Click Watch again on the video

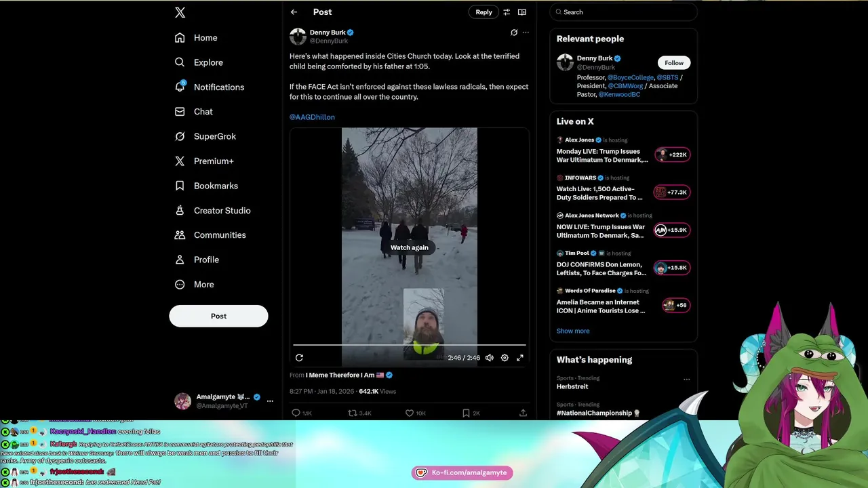point(410,247)
